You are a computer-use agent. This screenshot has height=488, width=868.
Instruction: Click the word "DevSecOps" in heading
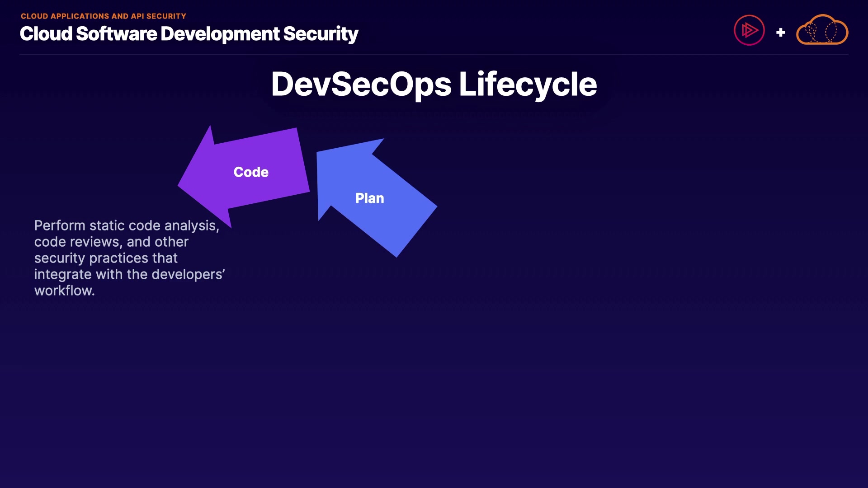pos(361,84)
